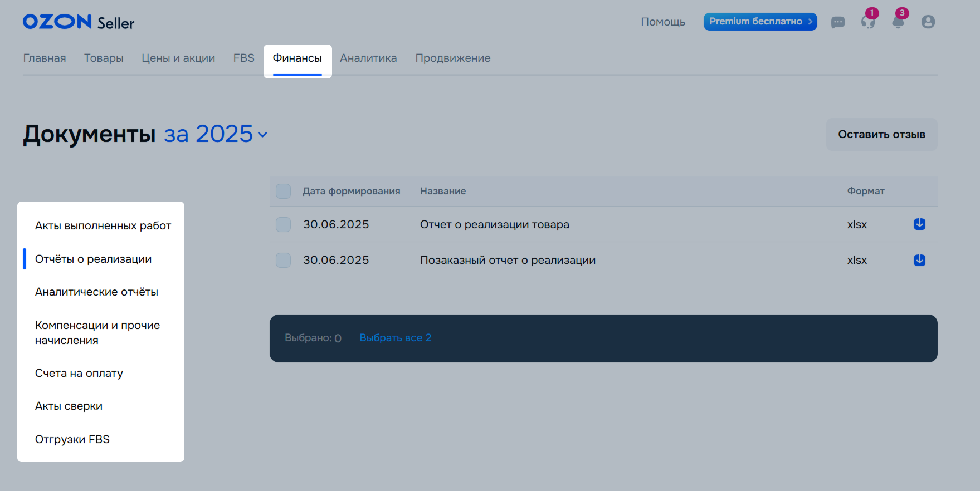Open the Продвижение tab

click(453, 58)
